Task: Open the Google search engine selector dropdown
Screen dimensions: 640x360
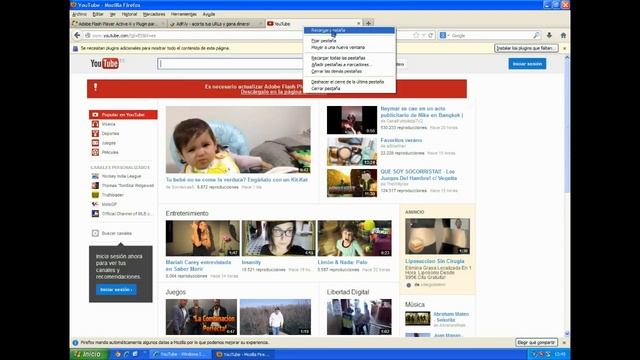Action: tap(444, 36)
